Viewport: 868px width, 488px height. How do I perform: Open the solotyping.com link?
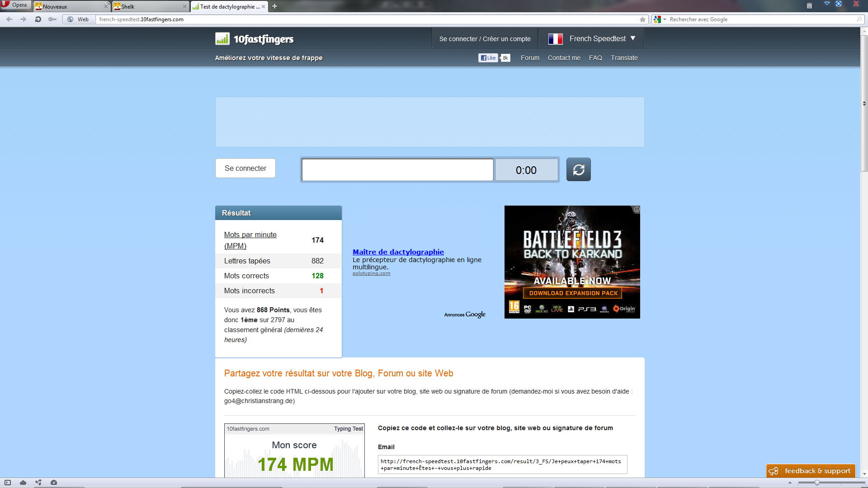371,273
